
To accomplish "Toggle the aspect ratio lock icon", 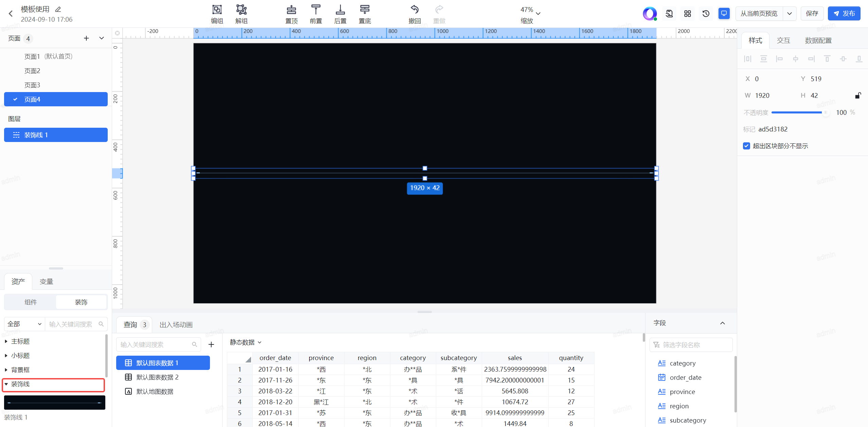I will pos(858,95).
